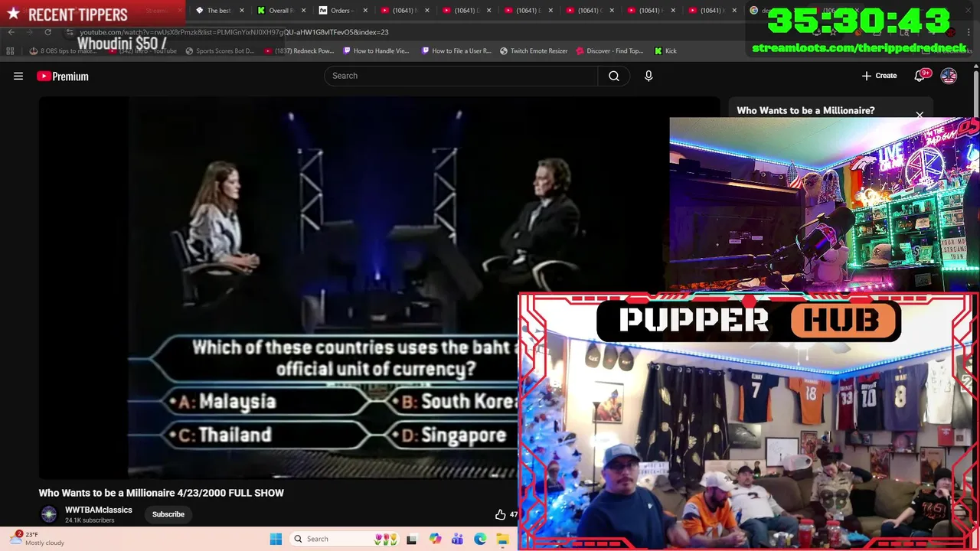
Task: Close the 'Overall R' browser tab
Action: (x=303, y=11)
